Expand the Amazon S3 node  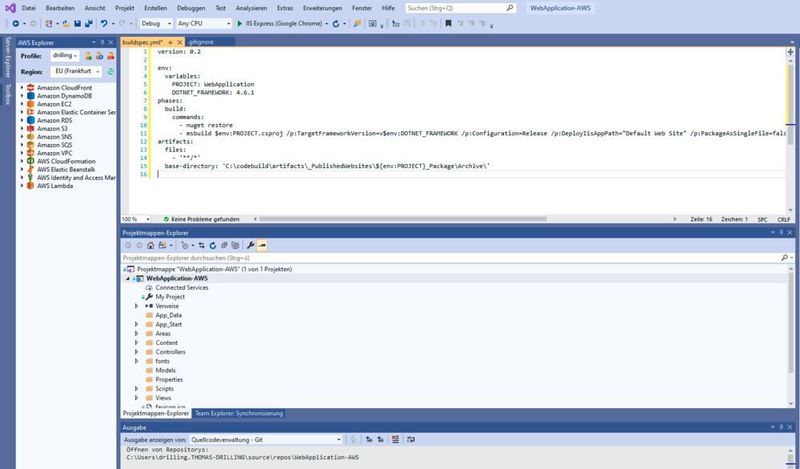coord(22,129)
